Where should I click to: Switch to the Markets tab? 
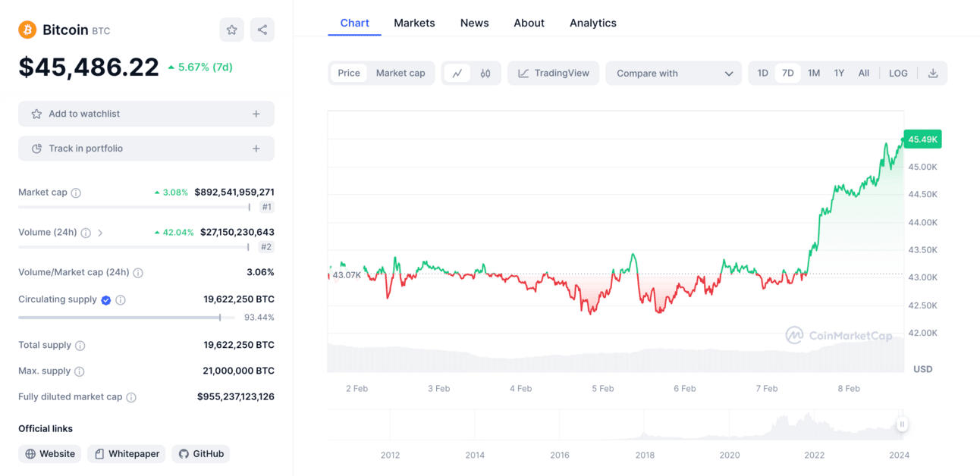pyautogui.click(x=414, y=23)
